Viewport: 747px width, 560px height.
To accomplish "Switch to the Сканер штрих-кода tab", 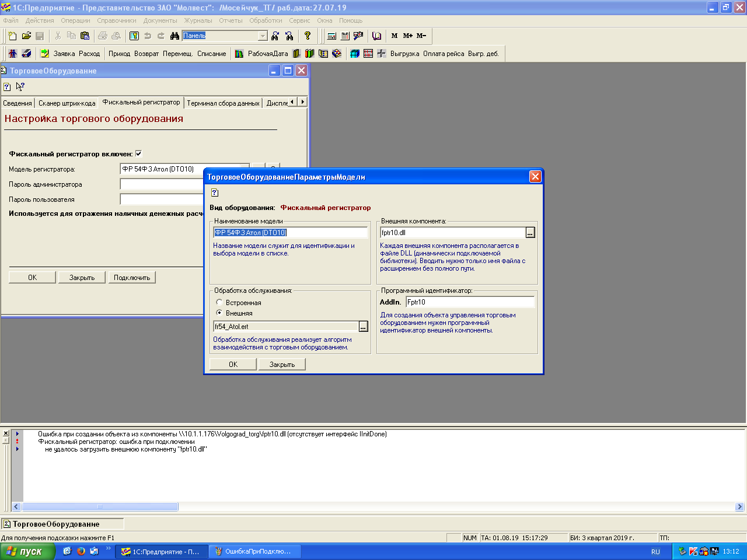I will (x=67, y=103).
